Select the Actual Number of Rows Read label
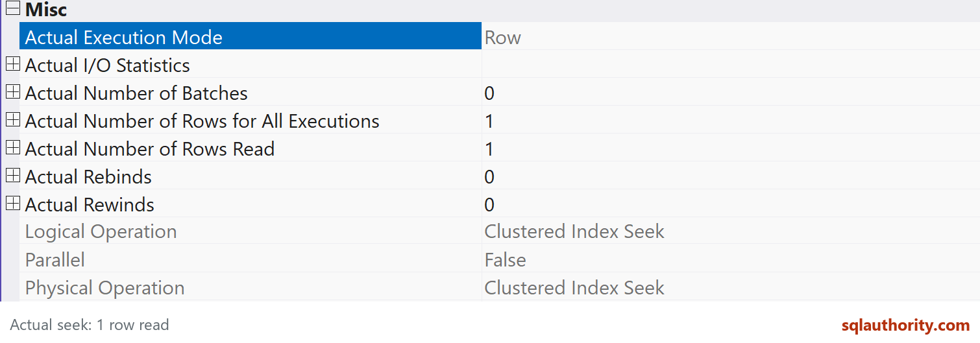This screenshot has height=343, width=980. click(150, 149)
